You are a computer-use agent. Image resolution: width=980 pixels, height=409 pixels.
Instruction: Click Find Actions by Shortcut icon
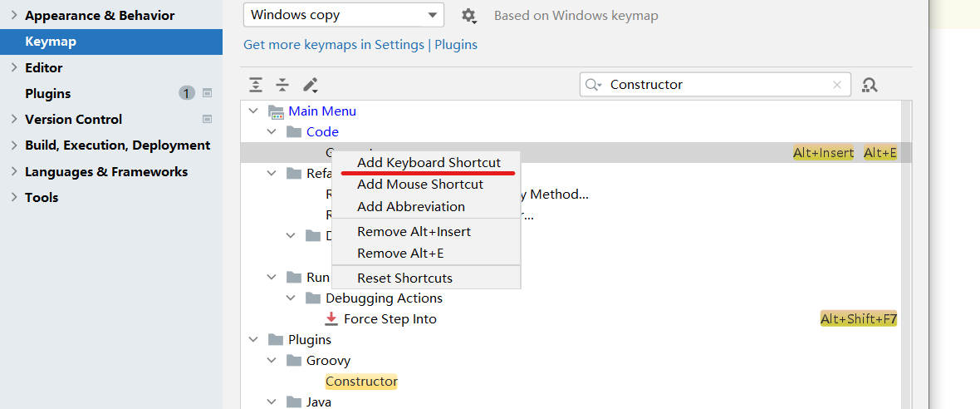(870, 85)
